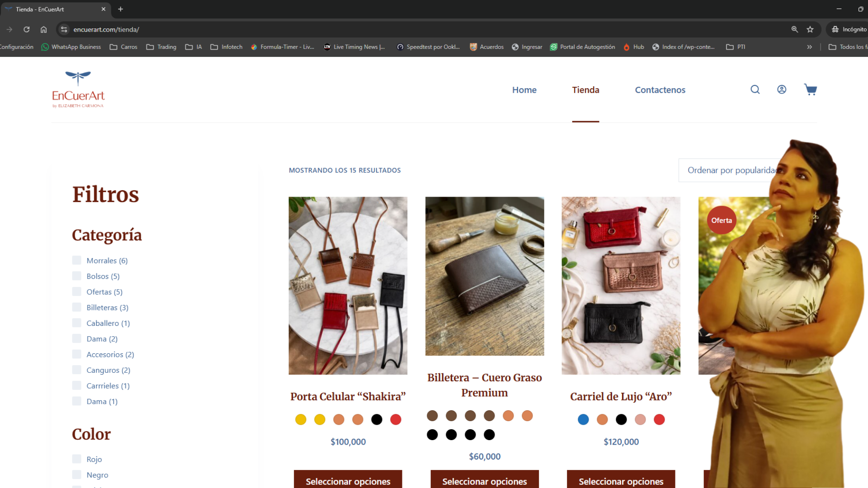The width and height of the screenshot is (868, 488).
Task: Enable the Billeteras category checkbox
Action: pyautogui.click(x=77, y=307)
